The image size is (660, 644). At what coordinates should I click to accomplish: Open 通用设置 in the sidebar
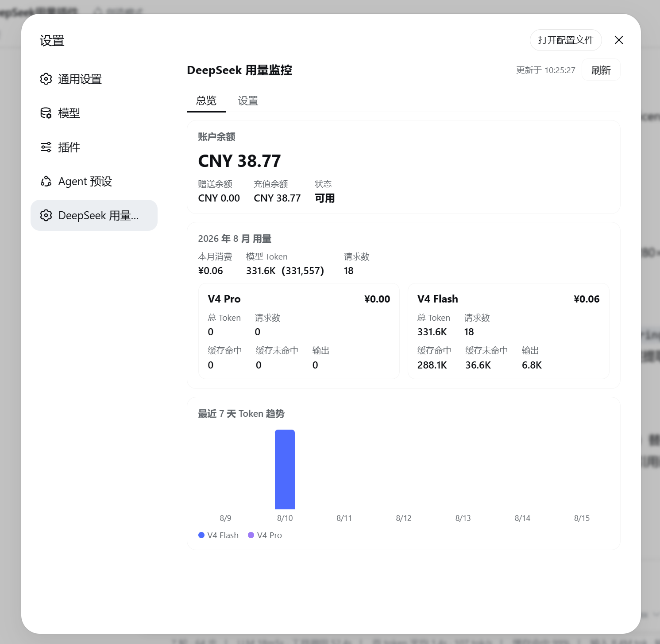[x=94, y=79]
